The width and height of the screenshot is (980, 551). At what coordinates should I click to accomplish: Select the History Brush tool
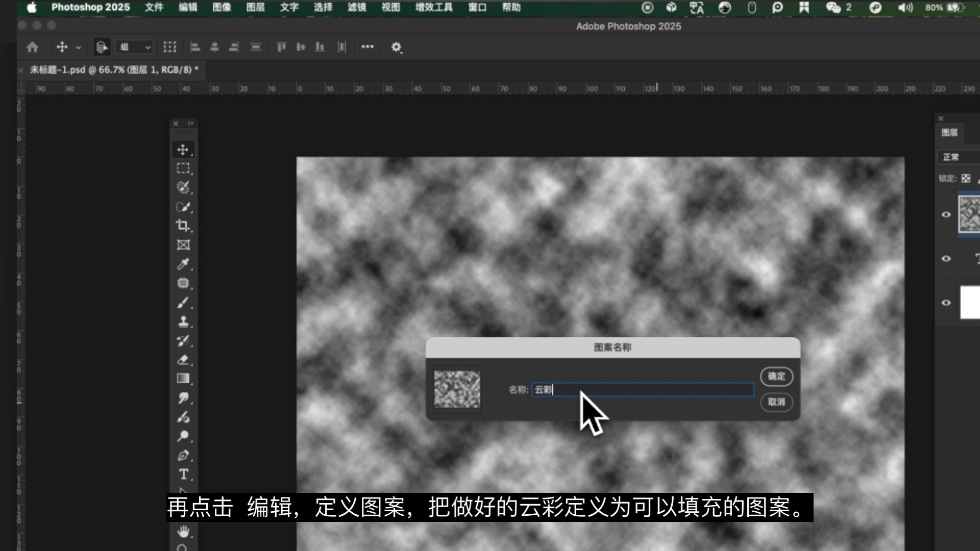pos(183,340)
